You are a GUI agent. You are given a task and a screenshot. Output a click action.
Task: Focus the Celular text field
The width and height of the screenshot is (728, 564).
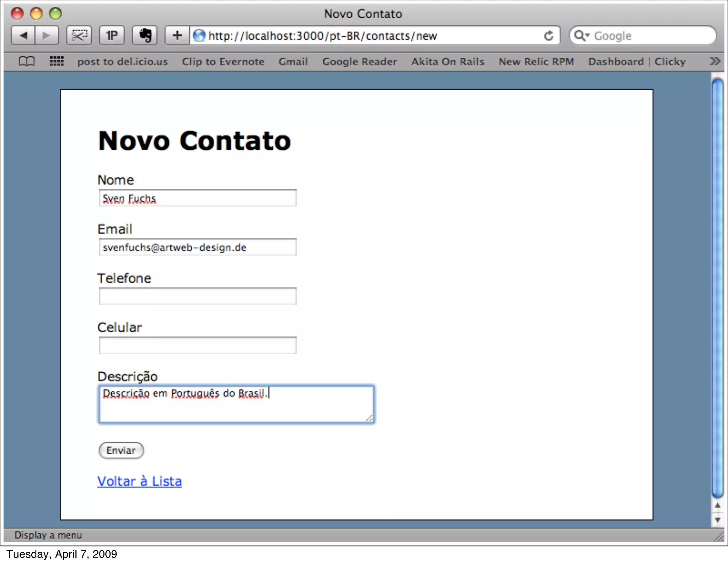(197, 345)
